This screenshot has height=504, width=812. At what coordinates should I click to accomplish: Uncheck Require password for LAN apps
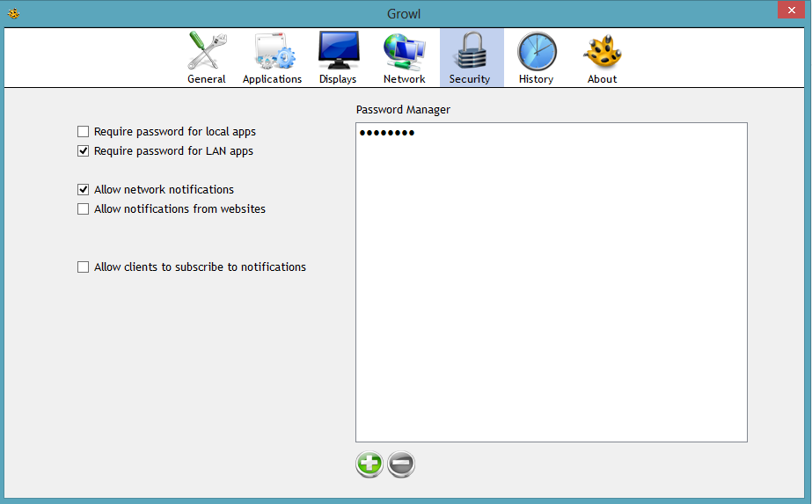click(x=83, y=150)
